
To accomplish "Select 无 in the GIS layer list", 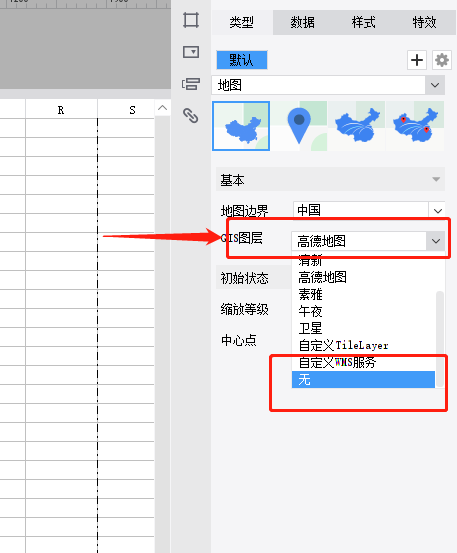I will pyautogui.click(x=363, y=379).
